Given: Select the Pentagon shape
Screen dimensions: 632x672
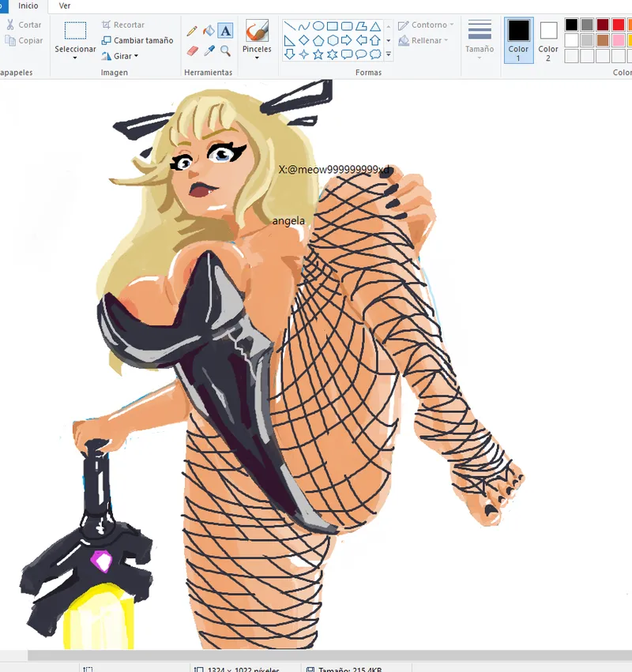Looking at the screenshot, I should (x=318, y=41).
